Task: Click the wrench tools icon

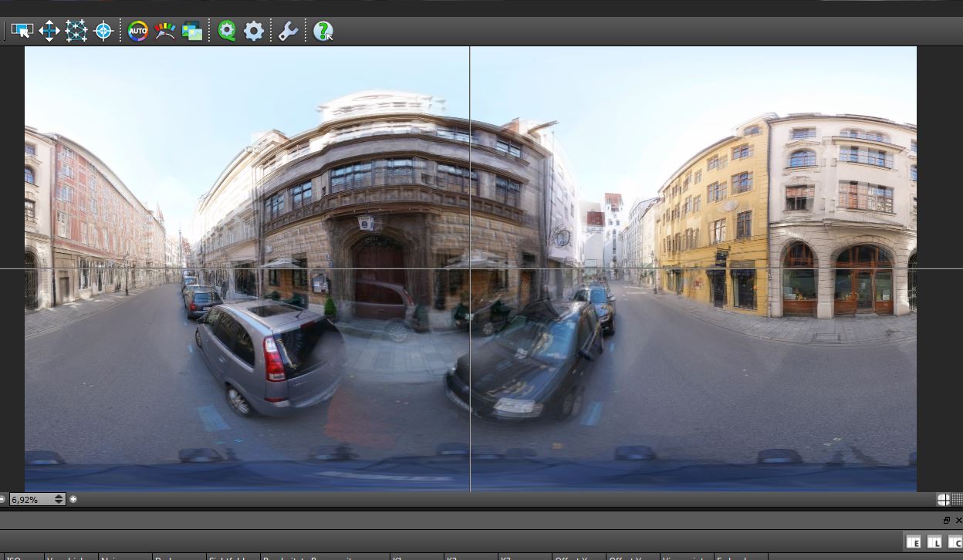Action: pos(289,31)
